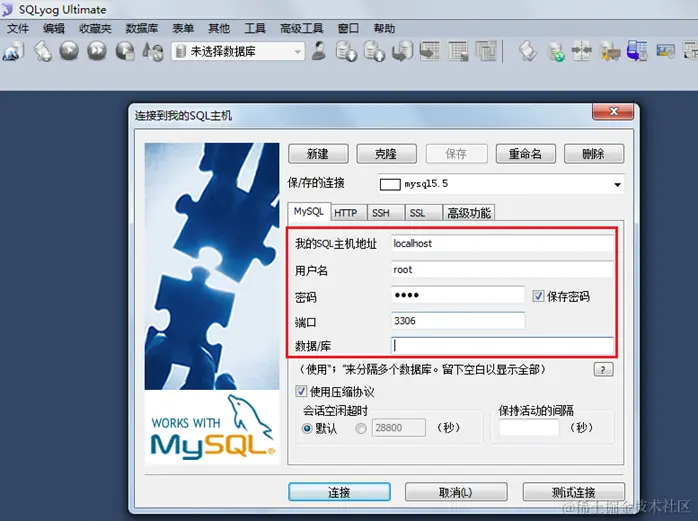
Task: Select the custom timeout radio button
Action: click(361, 428)
